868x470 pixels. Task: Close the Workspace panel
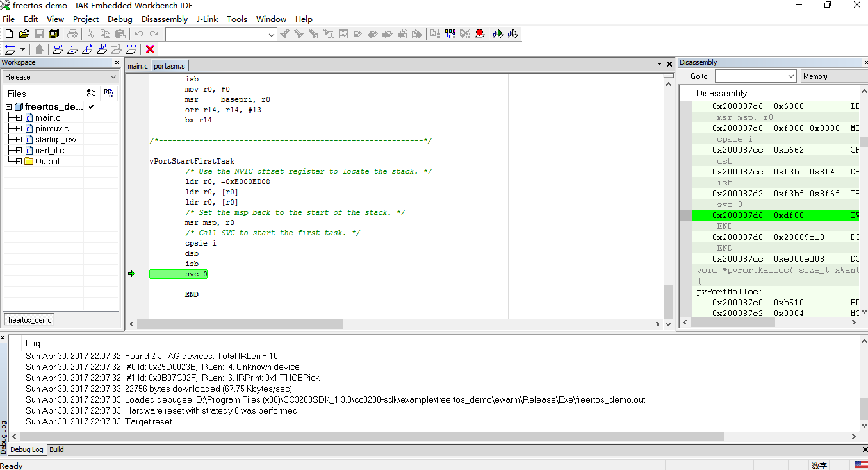117,62
